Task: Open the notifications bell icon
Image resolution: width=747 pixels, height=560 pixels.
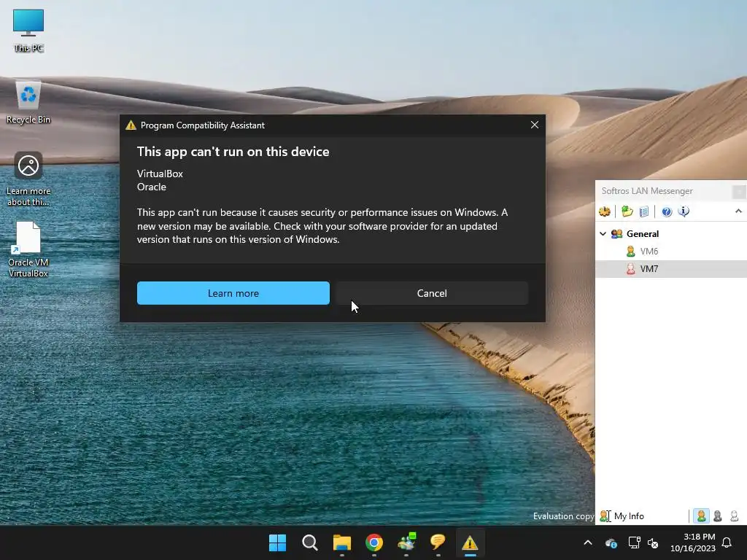Action: click(x=727, y=542)
